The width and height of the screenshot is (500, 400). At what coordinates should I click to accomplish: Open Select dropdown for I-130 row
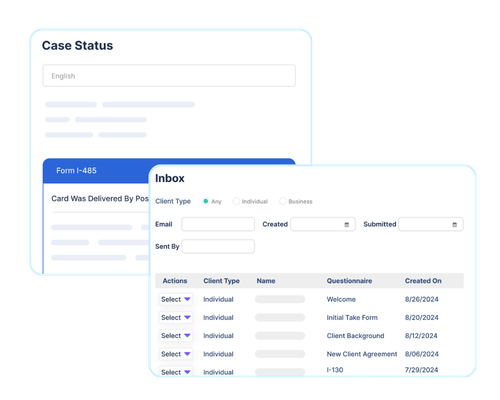[x=176, y=372]
